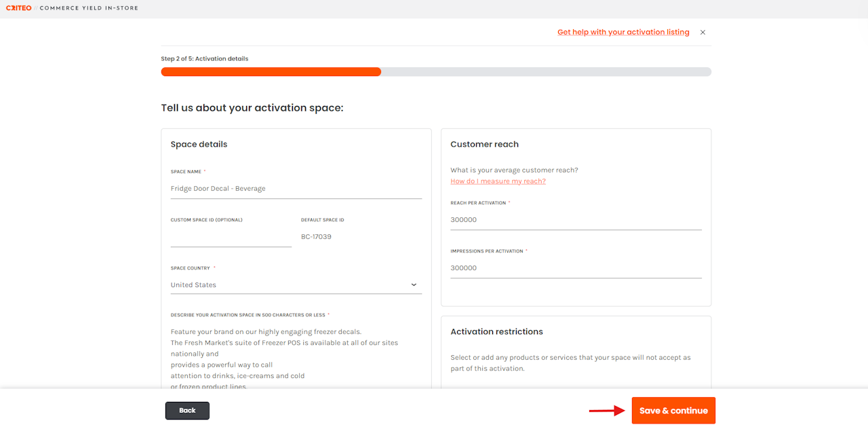Open 'Get help with your activation listing'
The width and height of the screenshot is (868, 425).
(623, 33)
